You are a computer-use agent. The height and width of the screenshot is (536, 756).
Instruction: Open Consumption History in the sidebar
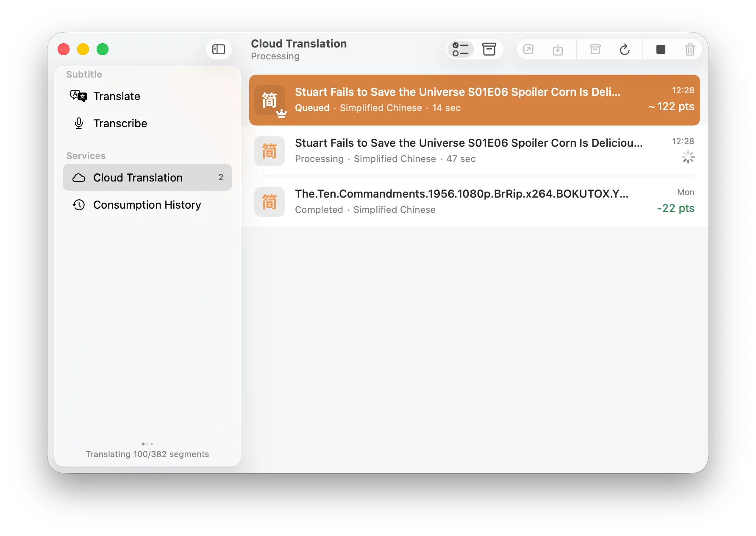click(x=147, y=205)
